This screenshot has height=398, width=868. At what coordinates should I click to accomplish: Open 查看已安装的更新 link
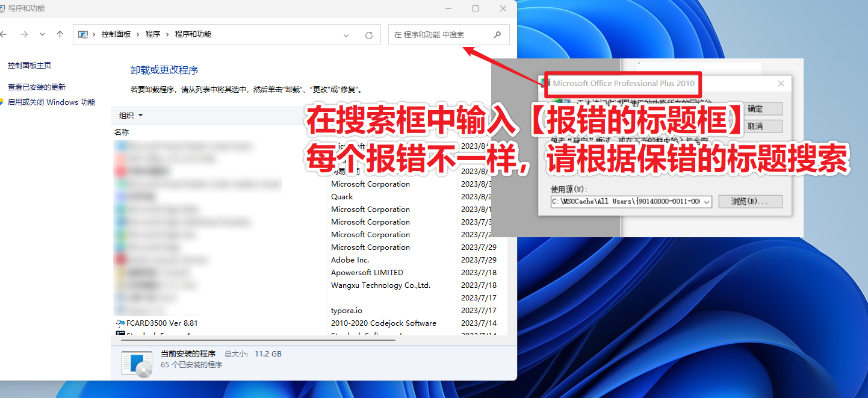37,87
